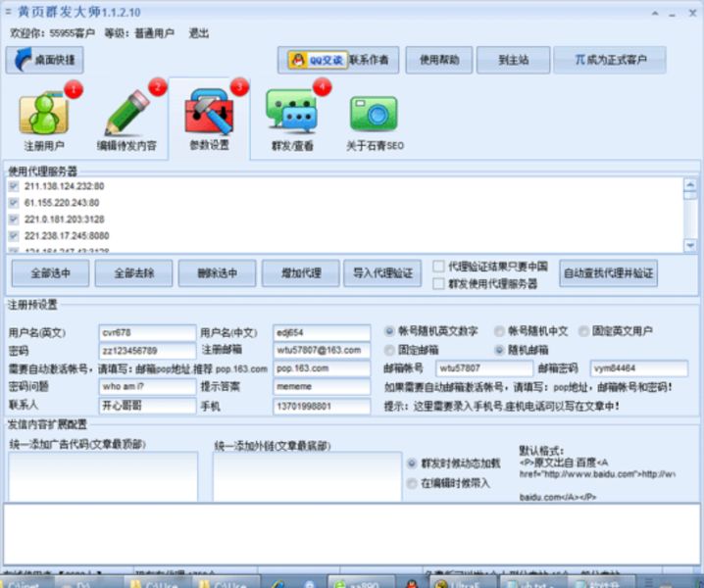704x588 pixels.
Task: Select 在编辑时候带入 radio option
Action: pyautogui.click(x=412, y=483)
